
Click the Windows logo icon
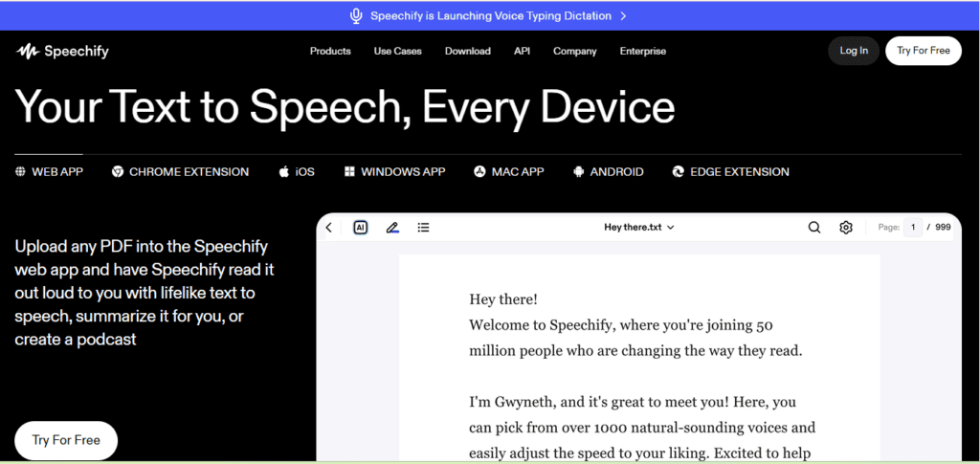[x=349, y=172]
